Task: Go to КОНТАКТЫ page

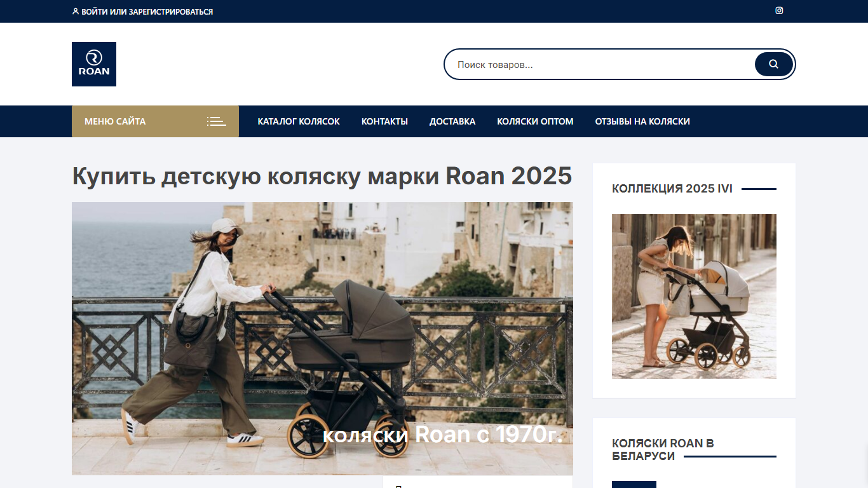Action: 384,121
